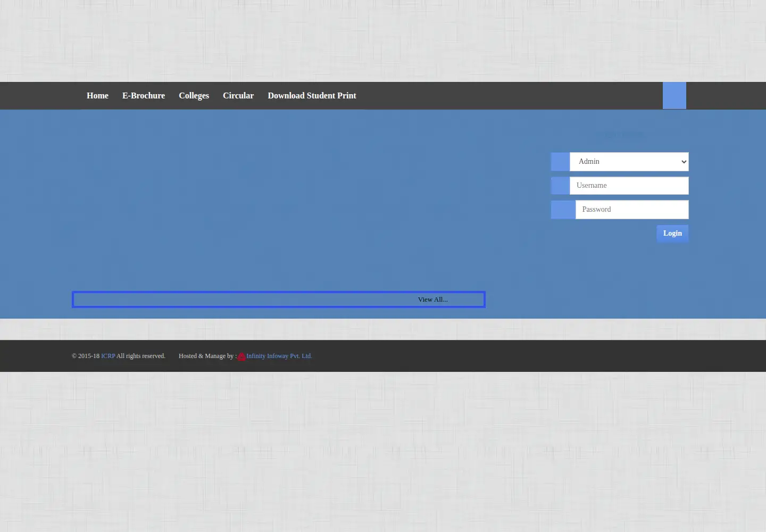Click the "All rights reserved." footer text
This screenshot has height=532, width=766.
click(x=141, y=356)
